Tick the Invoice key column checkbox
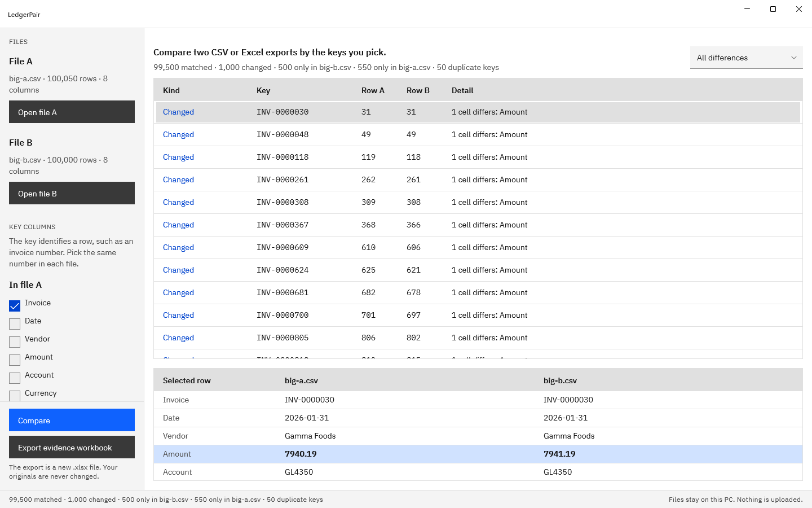 [15, 306]
